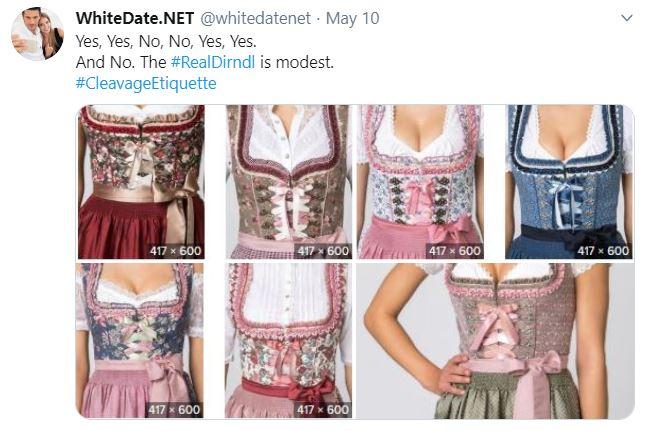The height and width of the screenshot is (431, 649).
Task: Click the 417 × 600 label on red dirndl
Action: 175,251
